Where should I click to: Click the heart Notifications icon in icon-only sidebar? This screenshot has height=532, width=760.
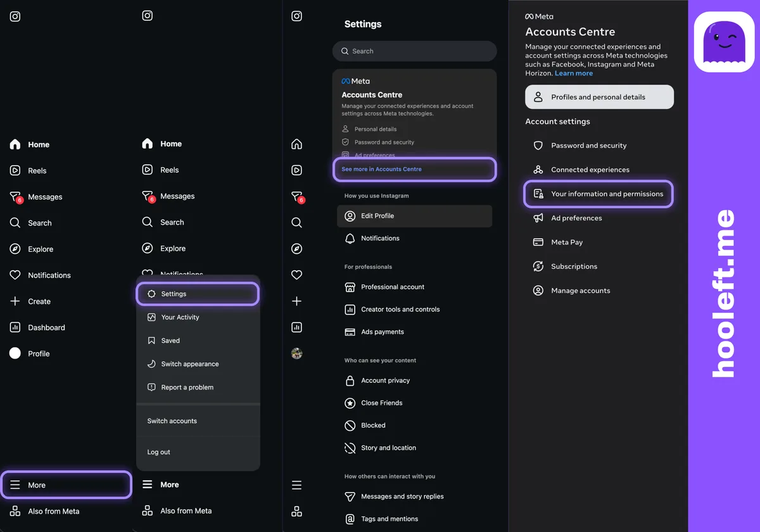(296, 275)
